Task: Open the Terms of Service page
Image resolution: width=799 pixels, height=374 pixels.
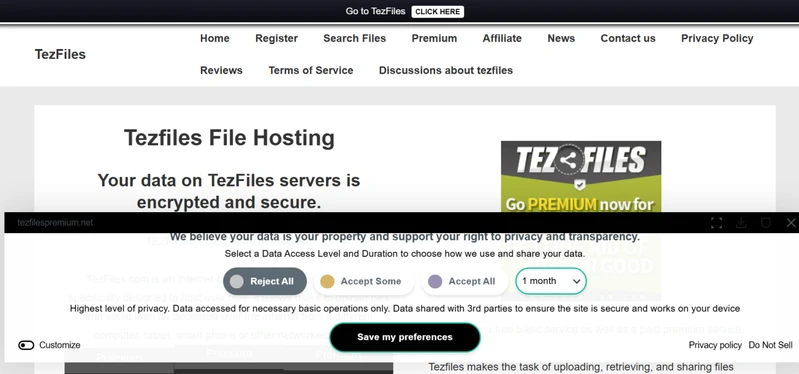Action: pos(311,70)
